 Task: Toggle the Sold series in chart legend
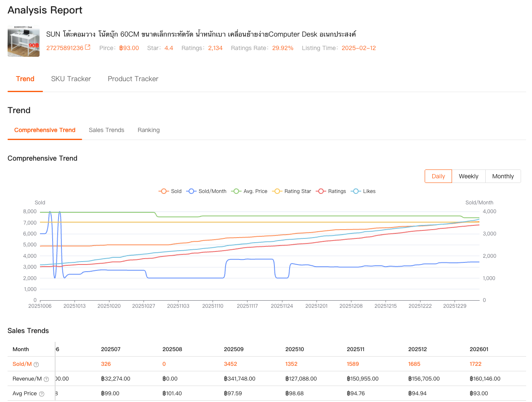[x=170, y=191]
